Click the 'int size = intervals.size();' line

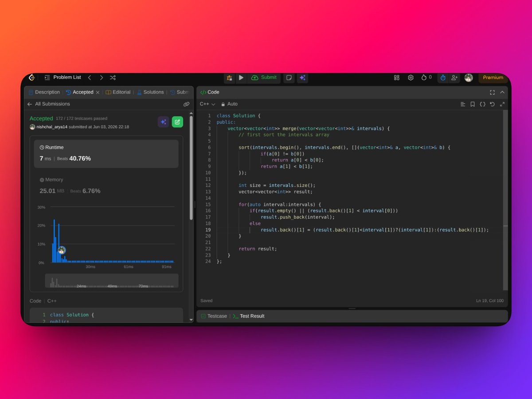277,185
